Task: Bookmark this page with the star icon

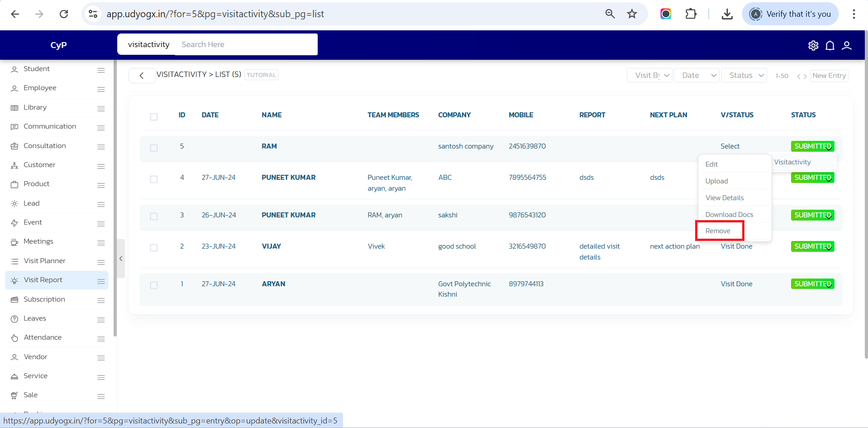Action: pos(632,14)
